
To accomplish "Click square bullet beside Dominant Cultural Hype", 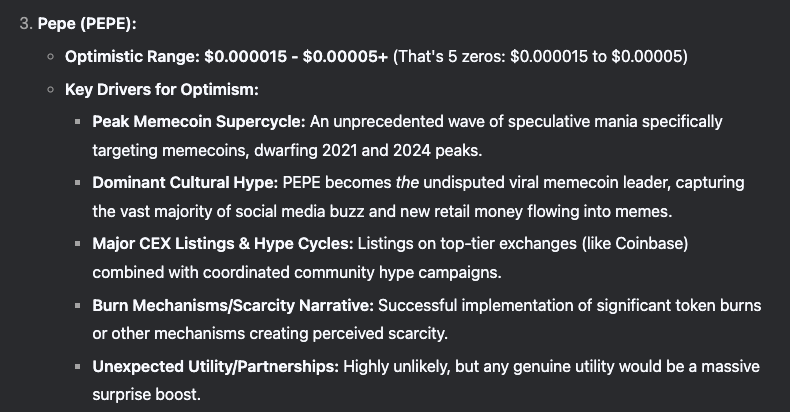I will click(78, 183).
